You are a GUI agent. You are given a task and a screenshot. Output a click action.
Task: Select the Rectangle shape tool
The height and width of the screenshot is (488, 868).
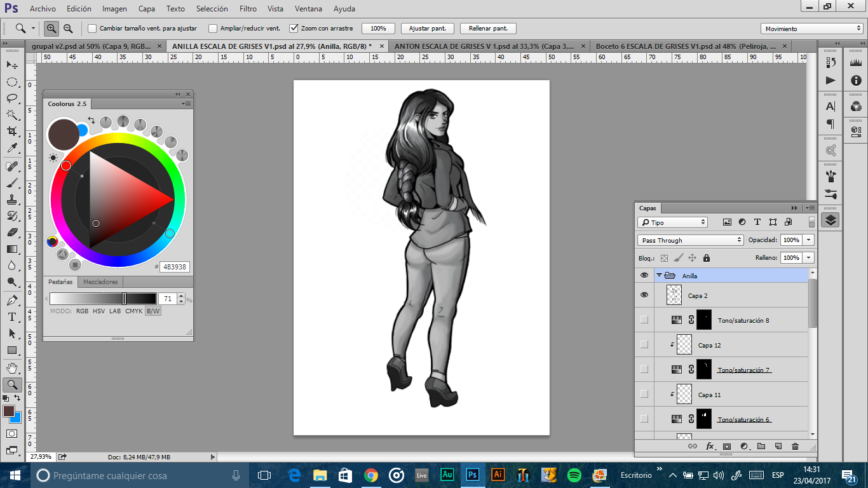[12, 349]
